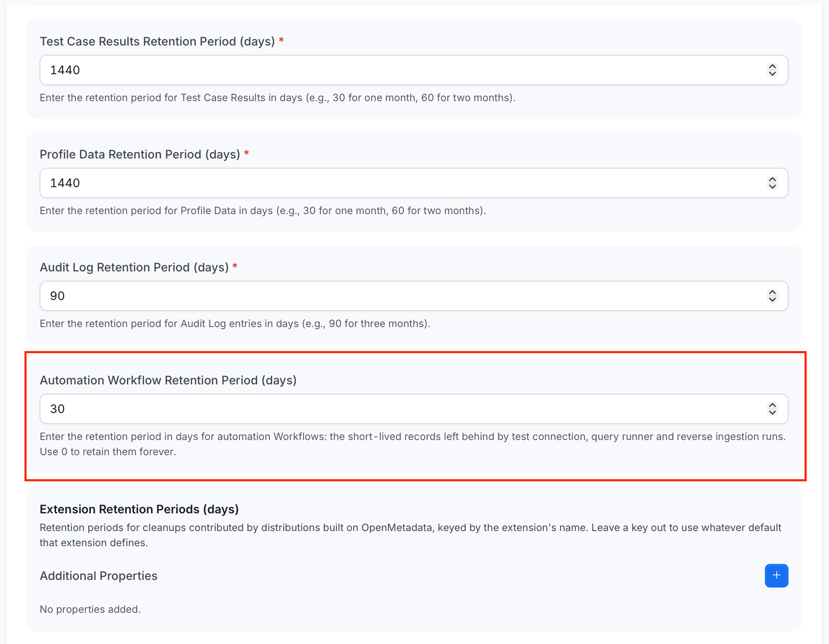The image size is (829, 644).
Task: Click the 'Automation Workflow Retention Period (days)' label
Action: pyautogui.click(x=168, y=380)
